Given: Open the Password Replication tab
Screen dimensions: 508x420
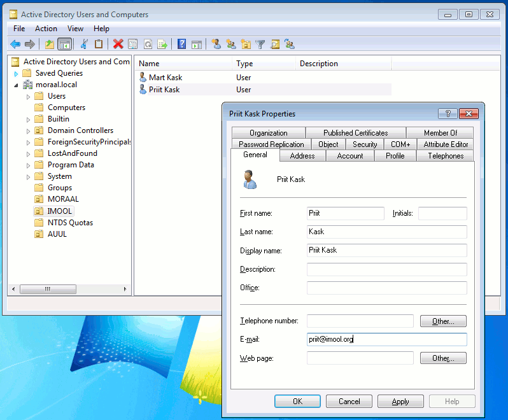Looking at the screenshot, I should [x=271, y=144].
